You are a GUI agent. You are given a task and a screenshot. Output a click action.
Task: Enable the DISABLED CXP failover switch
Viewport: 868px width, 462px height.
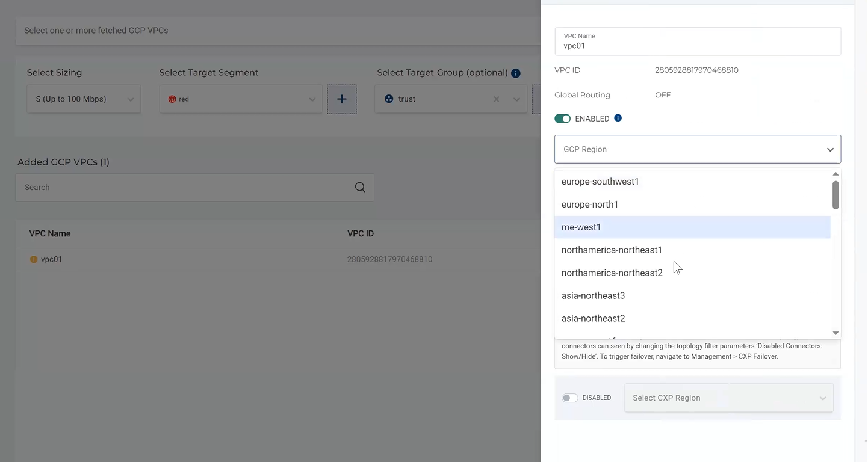click(569, 398)
